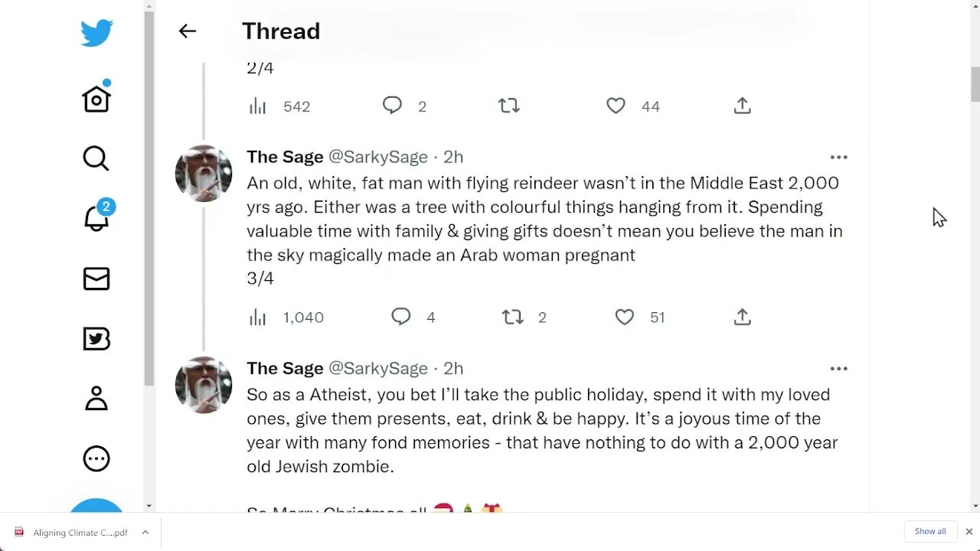Image resolution: width=980 pixels, height=551 pixels.
Task: Open Notifications bell with 2 badge
Action: (x=96, y=218)
